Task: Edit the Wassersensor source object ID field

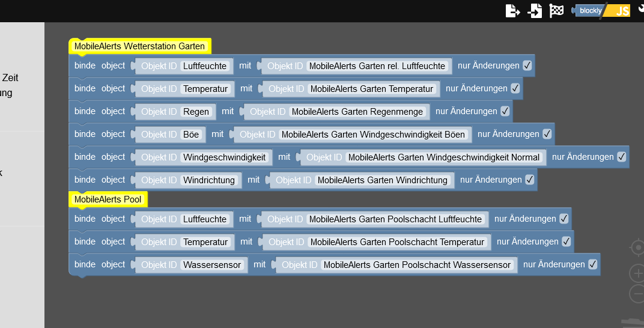Action: [x=212, y=265]
